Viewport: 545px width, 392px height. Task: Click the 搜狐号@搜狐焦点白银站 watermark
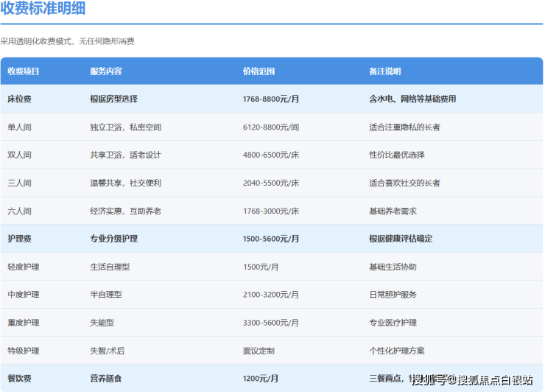pos(471,380)
